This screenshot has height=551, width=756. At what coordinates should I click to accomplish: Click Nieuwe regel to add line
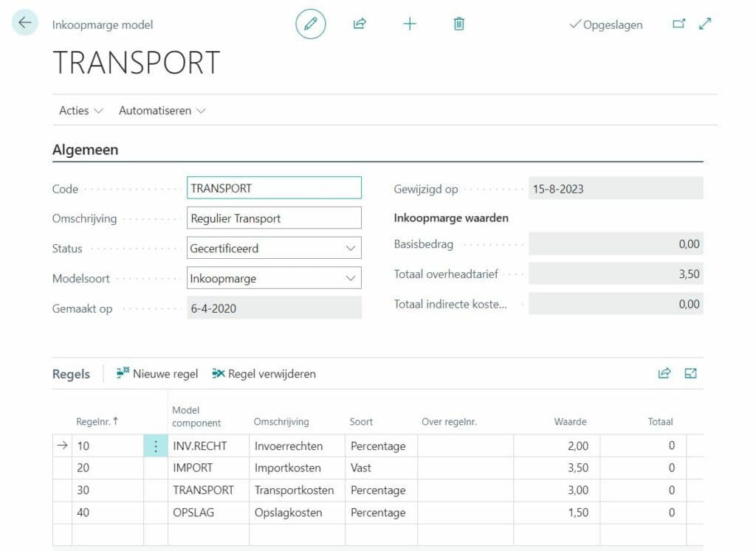point(157,374)
